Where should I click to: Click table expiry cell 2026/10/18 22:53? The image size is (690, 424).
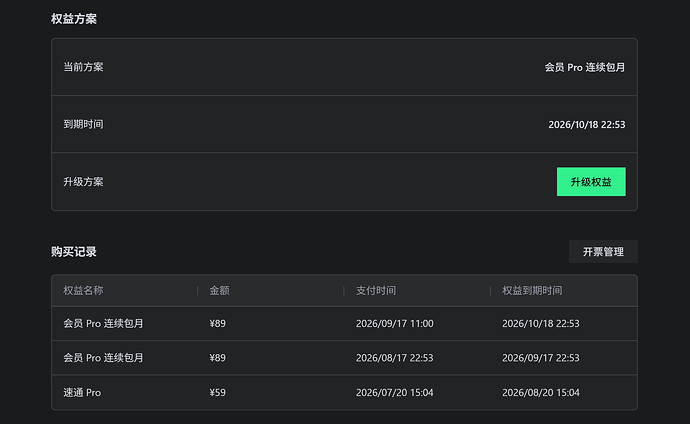pos(541,323)
